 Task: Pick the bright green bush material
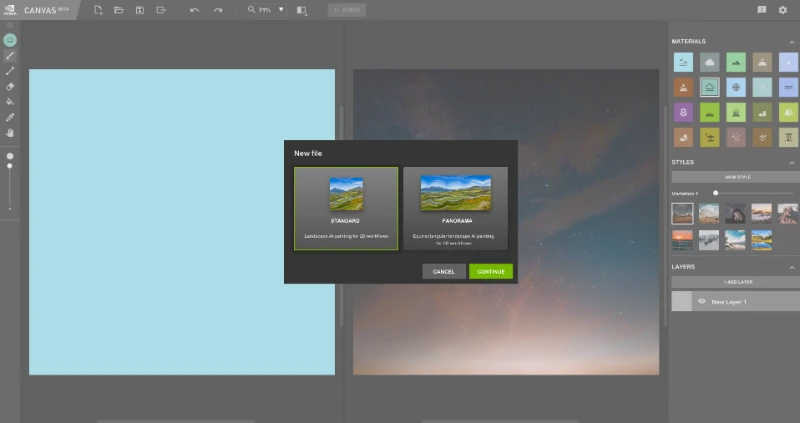(710, 112)
